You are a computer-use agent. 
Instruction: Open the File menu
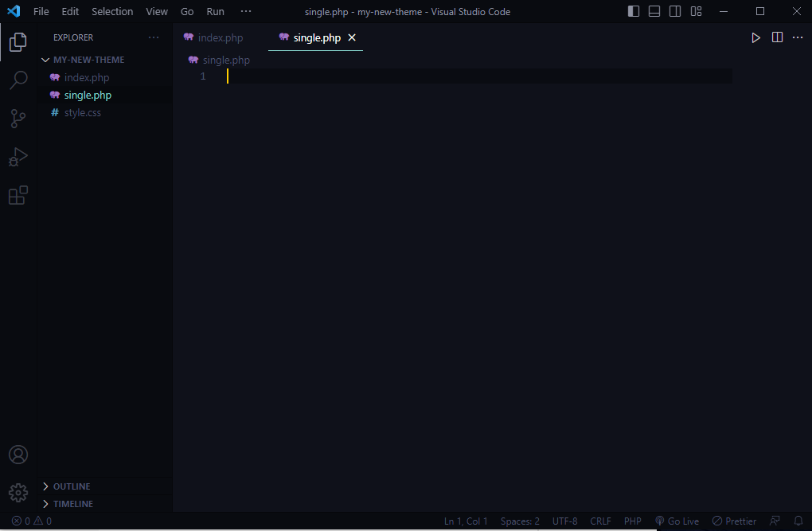pyautogui.click(x=41, y=11)
